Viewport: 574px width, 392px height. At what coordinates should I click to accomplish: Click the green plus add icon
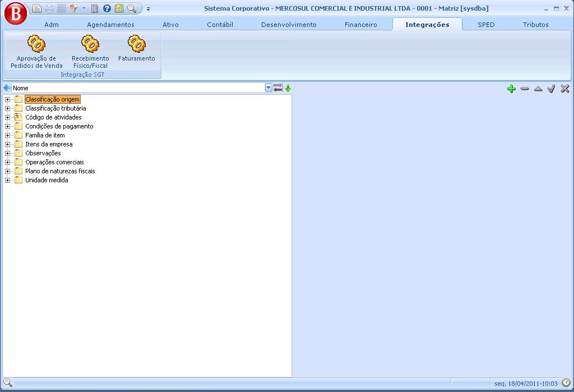pyautogui.click(x=511, y=89)
